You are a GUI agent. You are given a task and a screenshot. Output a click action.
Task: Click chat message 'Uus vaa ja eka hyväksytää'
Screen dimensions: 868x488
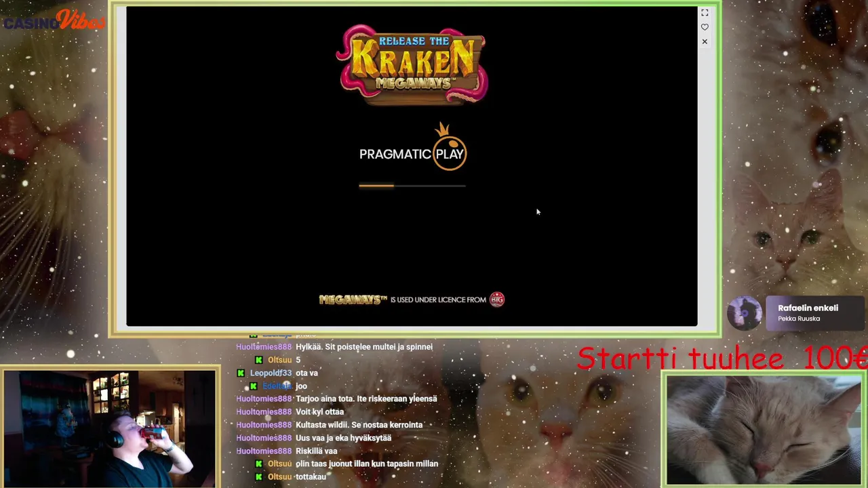point(343,438)
